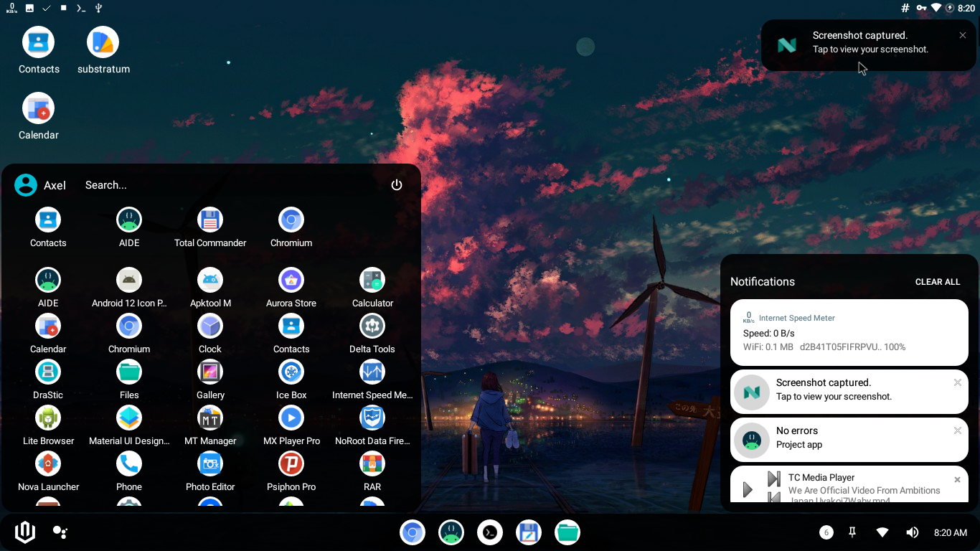This screenshot has width=980, height=551.
Task: Open Nova Launcher
Action: 48,471
